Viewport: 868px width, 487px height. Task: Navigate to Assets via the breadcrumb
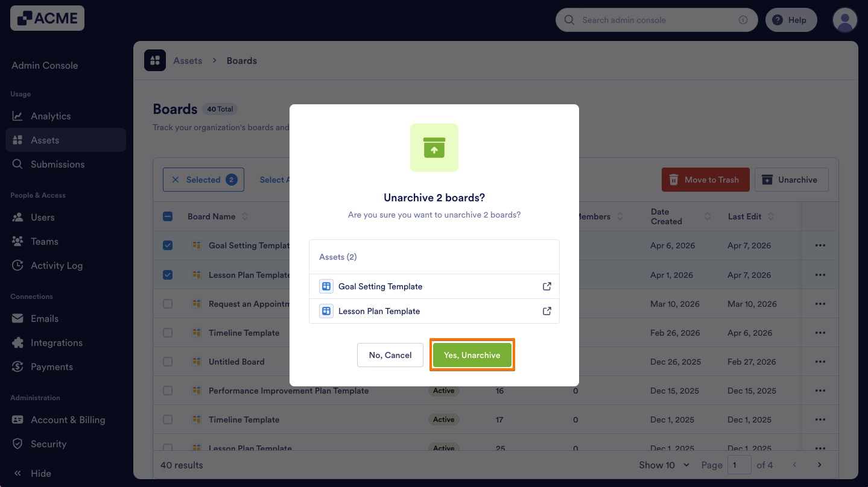coord(187,60)
